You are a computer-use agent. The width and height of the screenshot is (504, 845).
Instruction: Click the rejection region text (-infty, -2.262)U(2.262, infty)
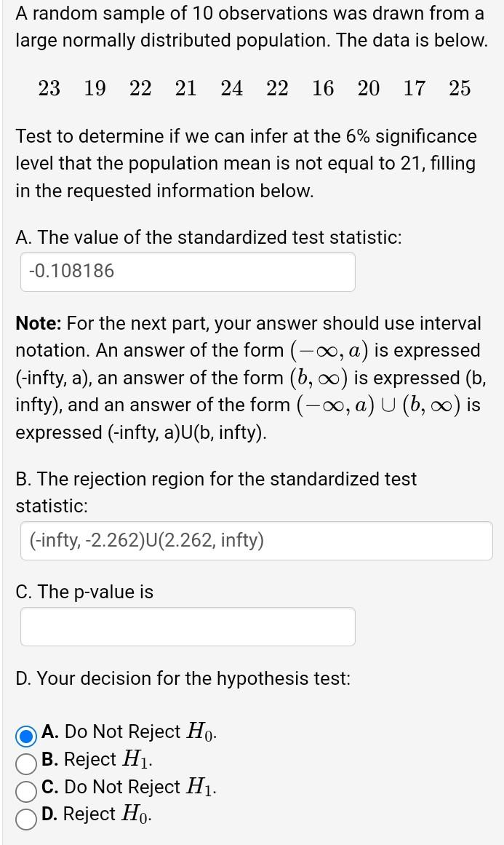148,539
